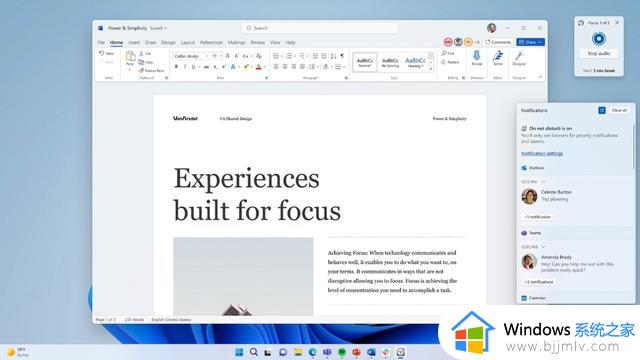The height and width of the screenshot is (360, 640).
Task: Click the Undo icon in the ribbon
Action: [x=102, y=53]
